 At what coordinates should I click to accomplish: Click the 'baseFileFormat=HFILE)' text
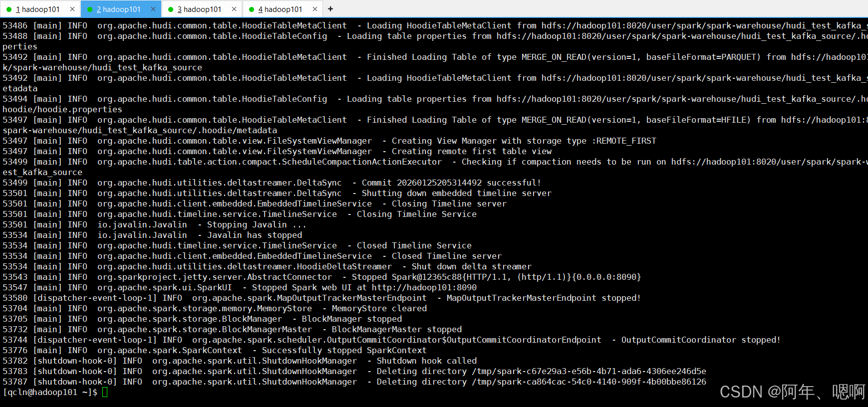click(x=699, y=120)
